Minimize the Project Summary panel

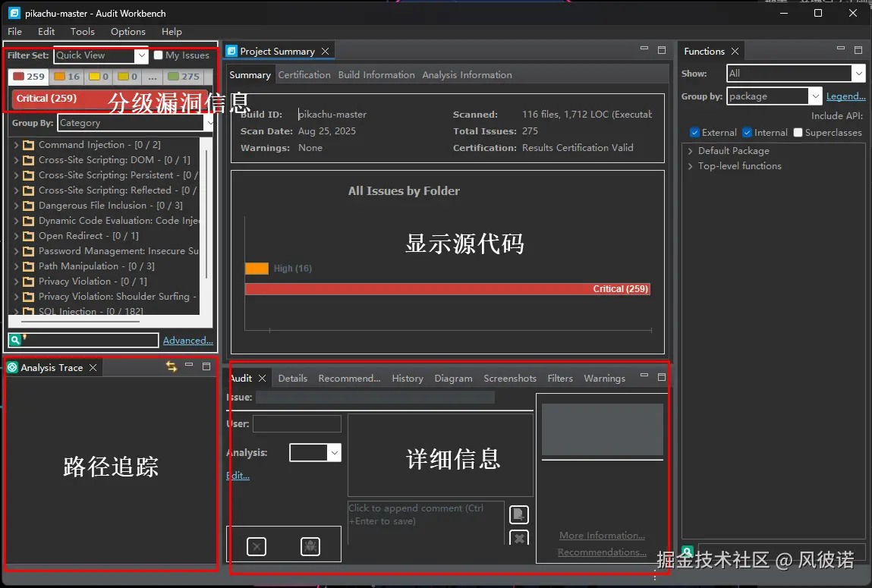644,49
